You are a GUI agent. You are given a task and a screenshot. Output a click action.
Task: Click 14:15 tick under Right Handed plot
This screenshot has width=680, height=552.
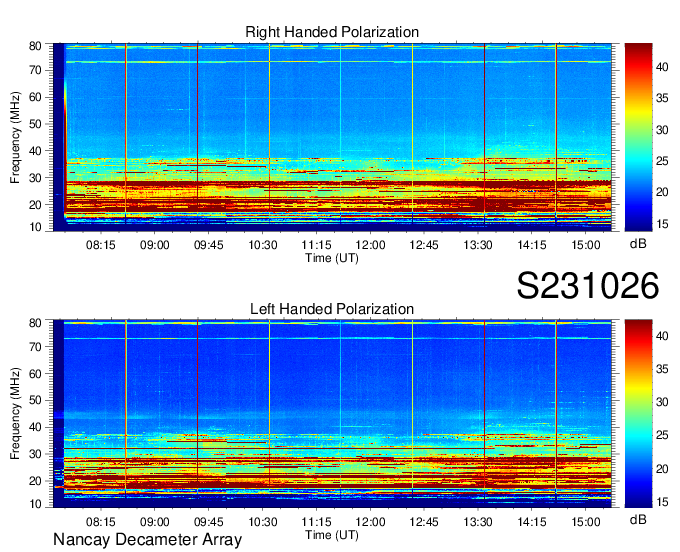click(x=532, y=245)
